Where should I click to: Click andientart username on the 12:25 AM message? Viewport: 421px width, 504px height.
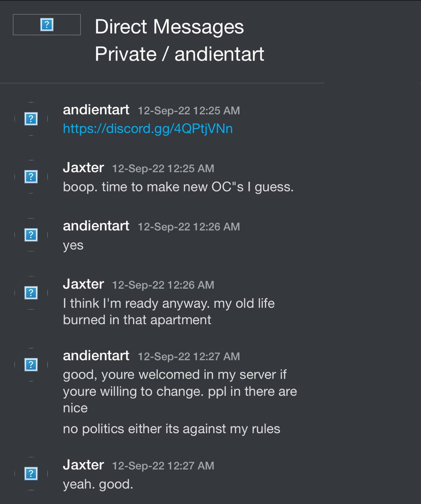(x=96, y=109)
